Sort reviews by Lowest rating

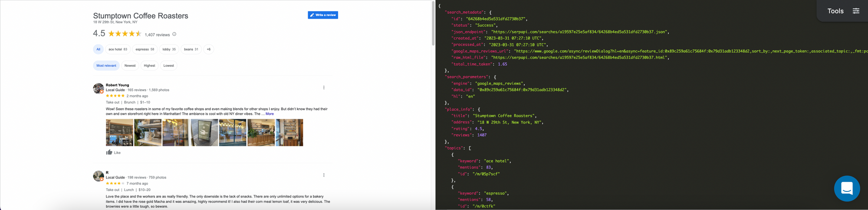coord(169,66)
